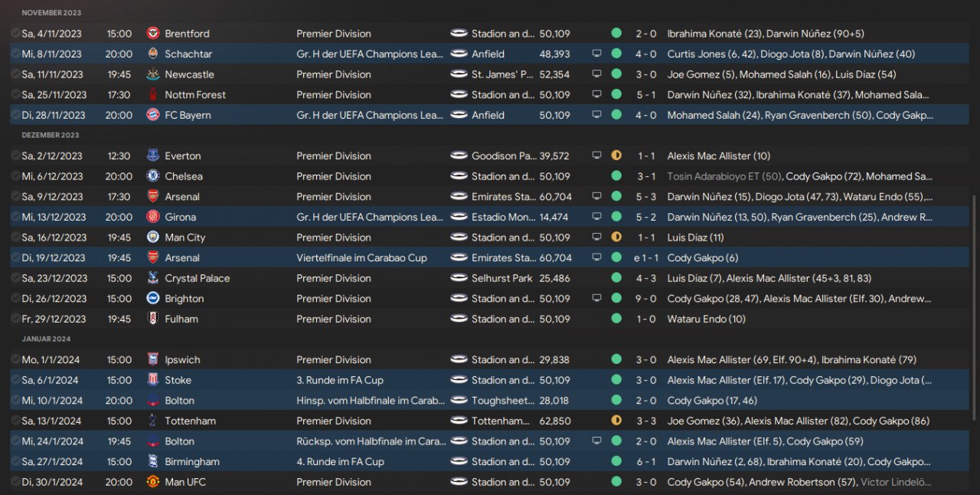This screenshot has width=980, height=495.
Task: Open the St. James' Park stadium link
Action: point(502,74)
